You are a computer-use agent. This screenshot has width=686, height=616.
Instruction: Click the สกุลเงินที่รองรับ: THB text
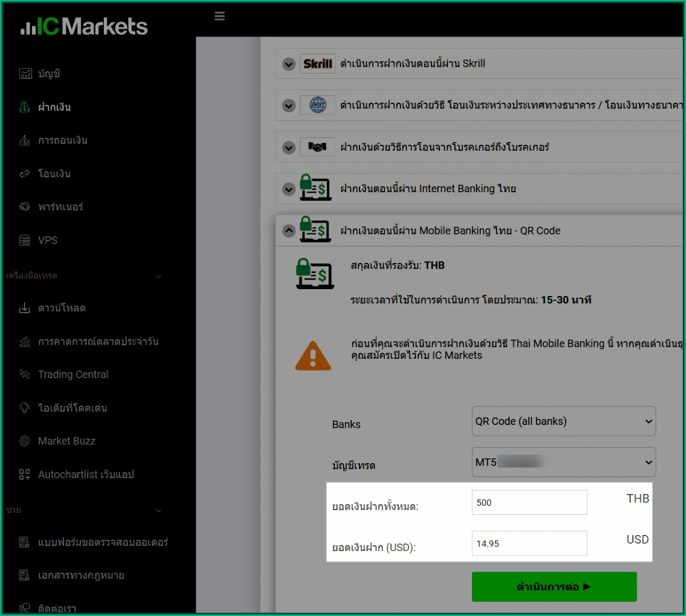coord(397,265)
